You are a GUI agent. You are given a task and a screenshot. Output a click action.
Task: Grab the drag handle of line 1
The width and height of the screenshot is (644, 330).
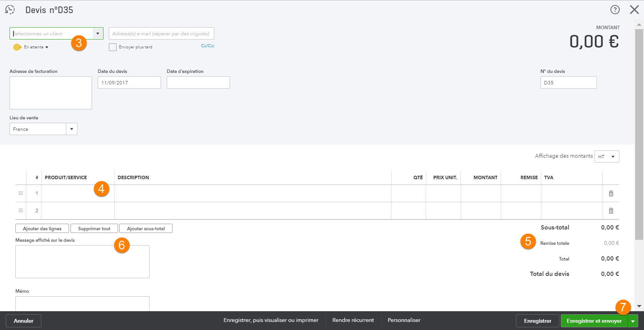pyautogui.click(x=21, y=193)
